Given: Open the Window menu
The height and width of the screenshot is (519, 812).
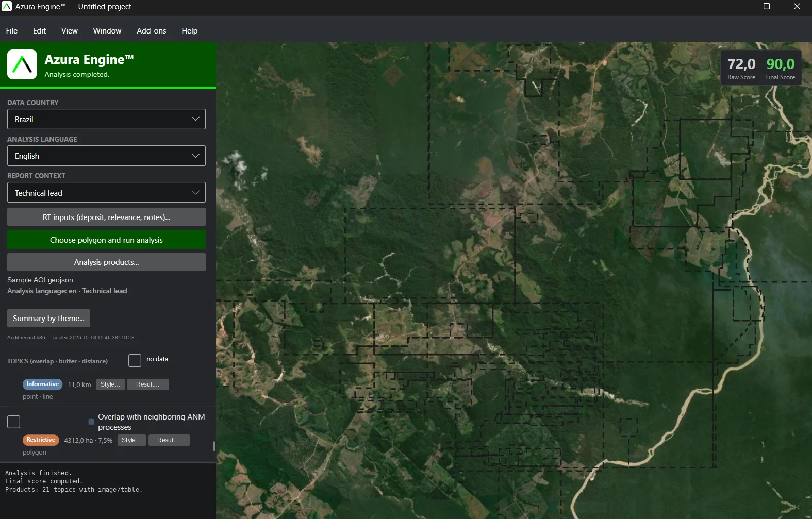Looking at the screenshot, I should [x=107, y=31].
